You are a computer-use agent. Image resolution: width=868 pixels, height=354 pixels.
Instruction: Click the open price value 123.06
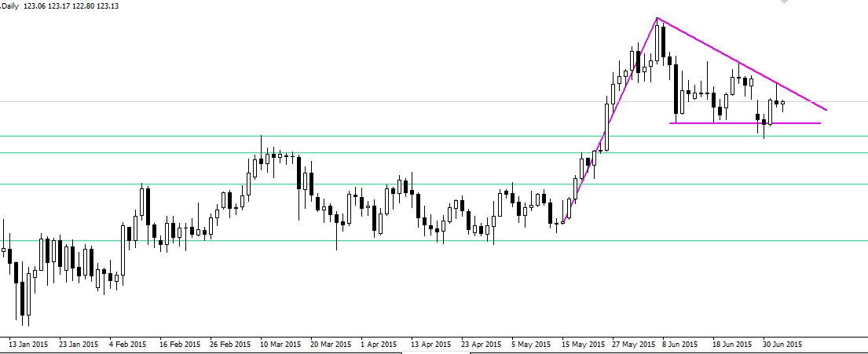pos(34,6)
